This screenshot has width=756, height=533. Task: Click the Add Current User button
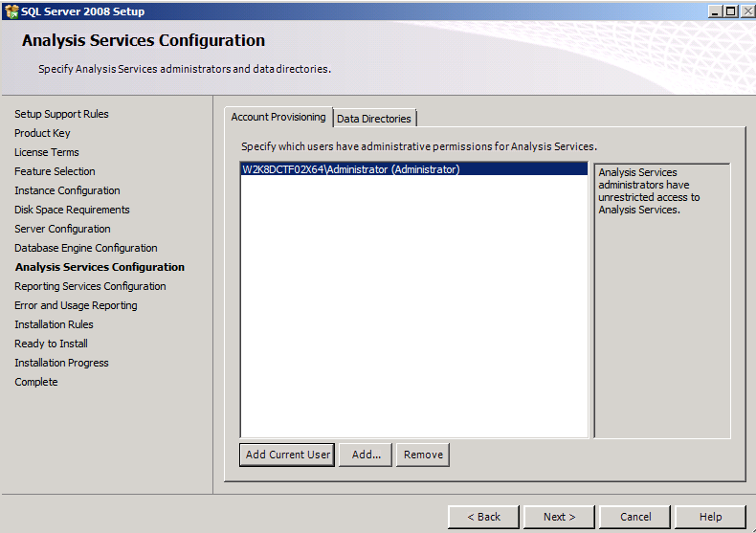pos(287,455)
